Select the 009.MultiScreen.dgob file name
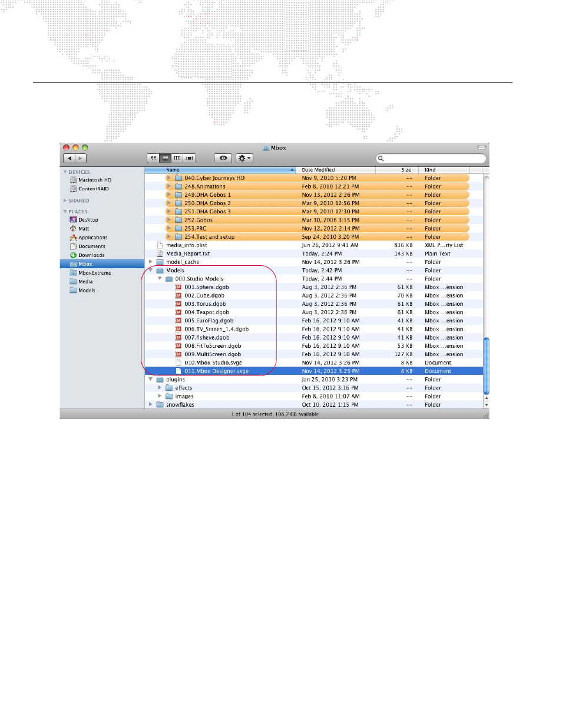Image resolution: width=562 pixels, height=728 pixels. (x=213, y=354)
